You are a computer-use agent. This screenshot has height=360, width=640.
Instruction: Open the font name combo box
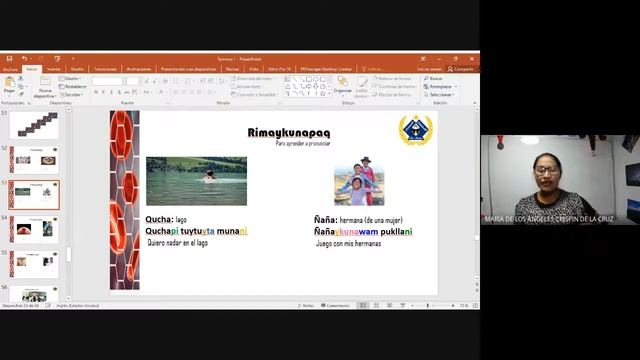[x=108, y=82]
